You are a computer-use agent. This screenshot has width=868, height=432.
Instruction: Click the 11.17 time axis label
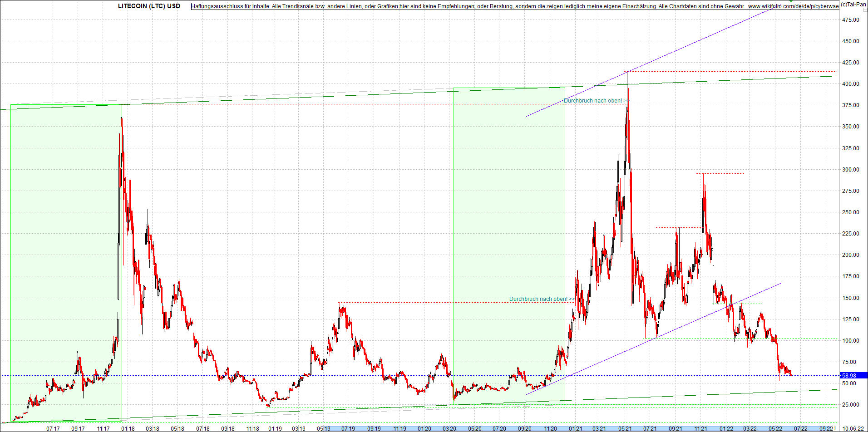(104, 429)
